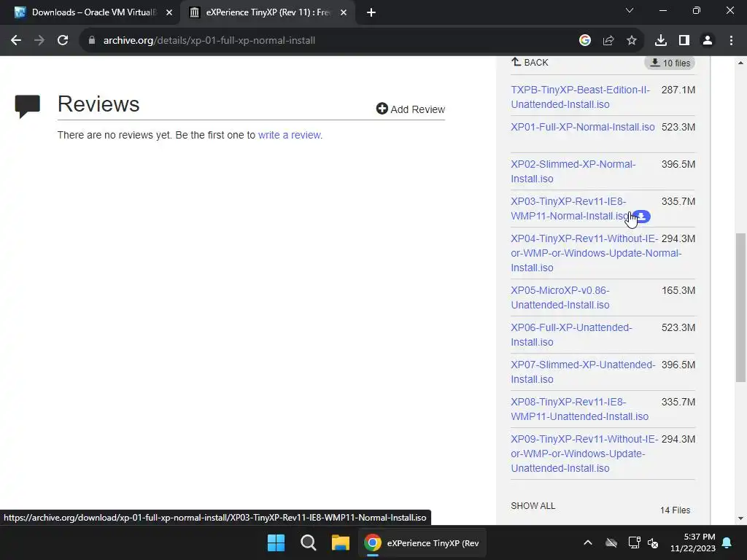Click the 14 Files text

point(675,510)
